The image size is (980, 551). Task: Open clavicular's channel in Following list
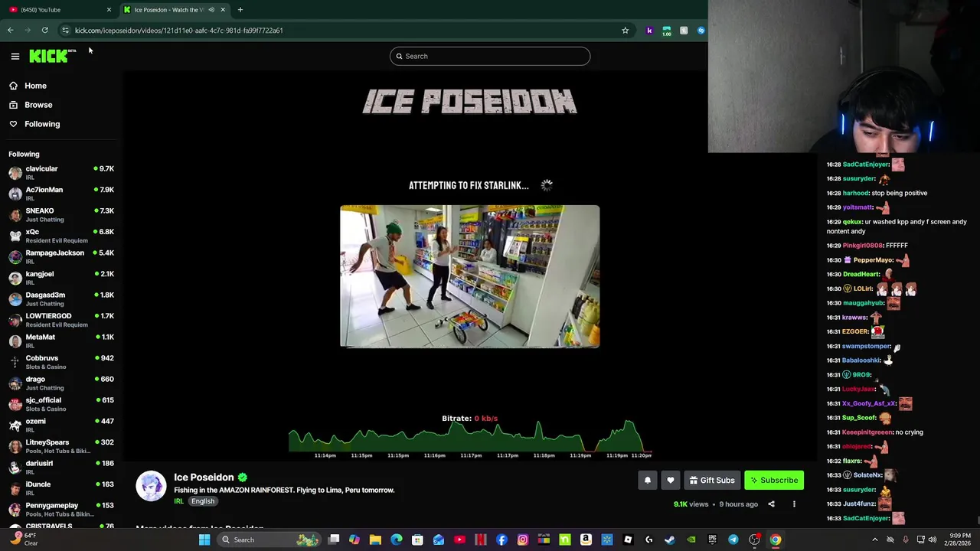[x=61, y=172]
